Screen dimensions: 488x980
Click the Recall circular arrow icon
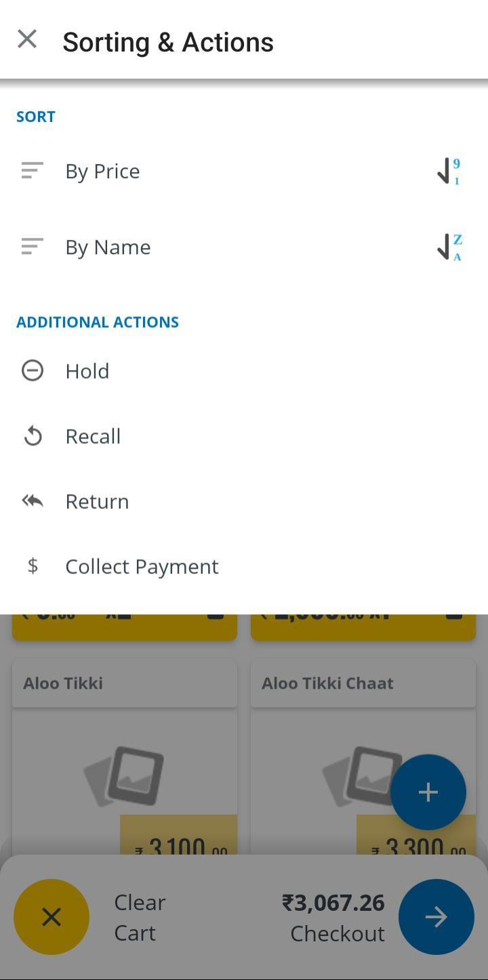pyautogui.click(x=32, y=436)
